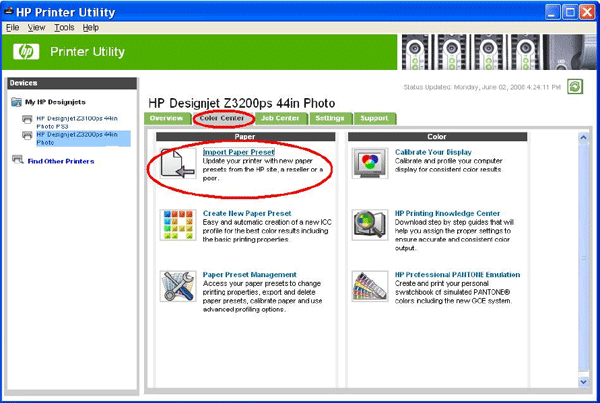The image size is (600, 403).
Task: Open the HP Printing Knowledge Center link
Action: tap(447, 213)
